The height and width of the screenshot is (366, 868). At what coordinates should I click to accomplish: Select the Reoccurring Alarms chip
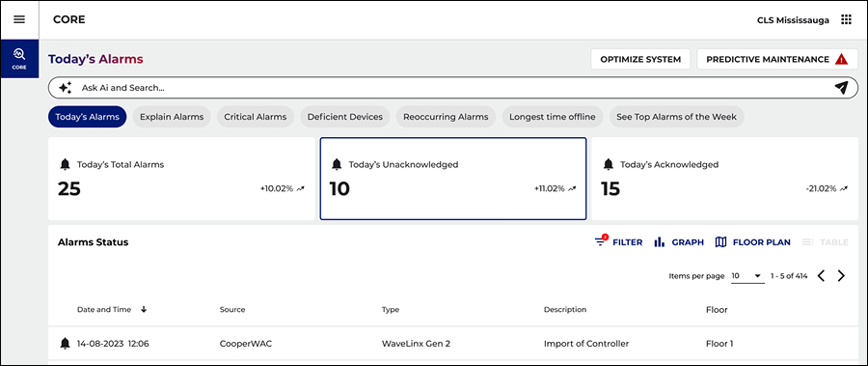pyautogui.click(x=446, y=117)
